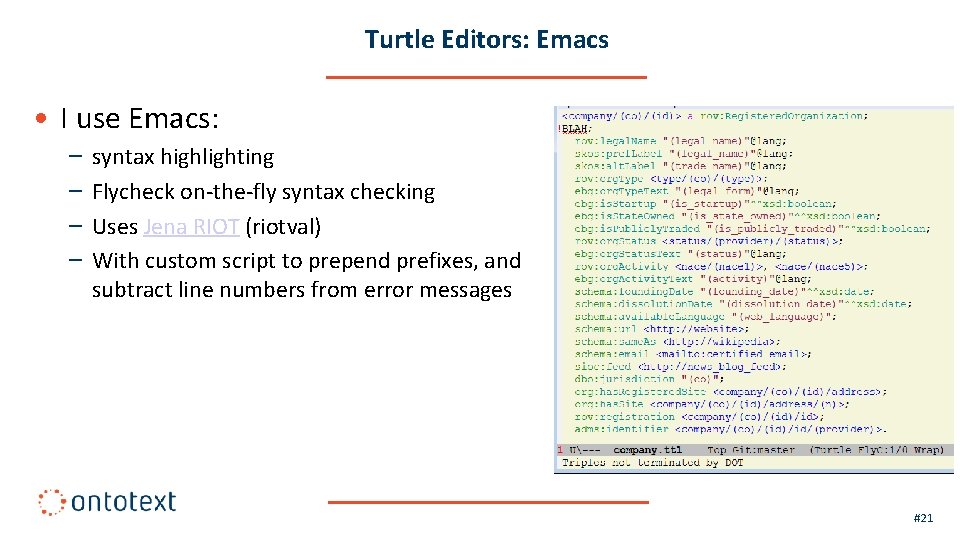Click the slide title 'Turtle Editors: Emacs'
Viewport: 960px width, 540px height.
pyautogui.click(x=487, y=39)
